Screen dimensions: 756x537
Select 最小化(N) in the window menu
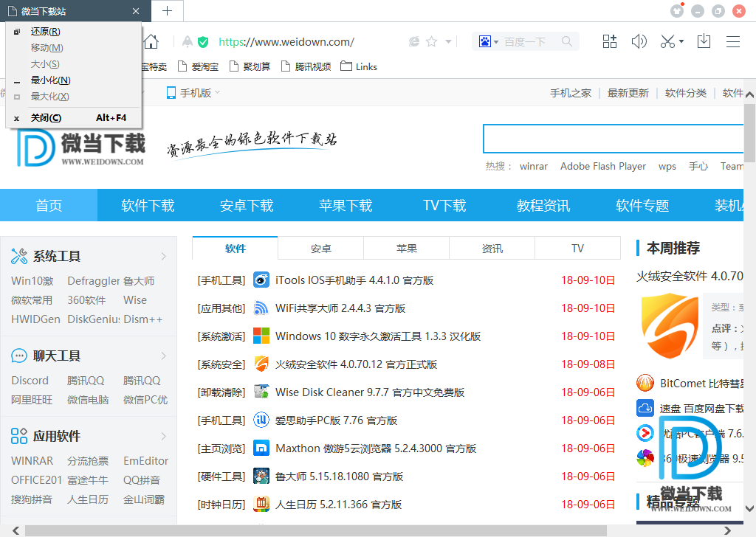[x=50, y=80]
